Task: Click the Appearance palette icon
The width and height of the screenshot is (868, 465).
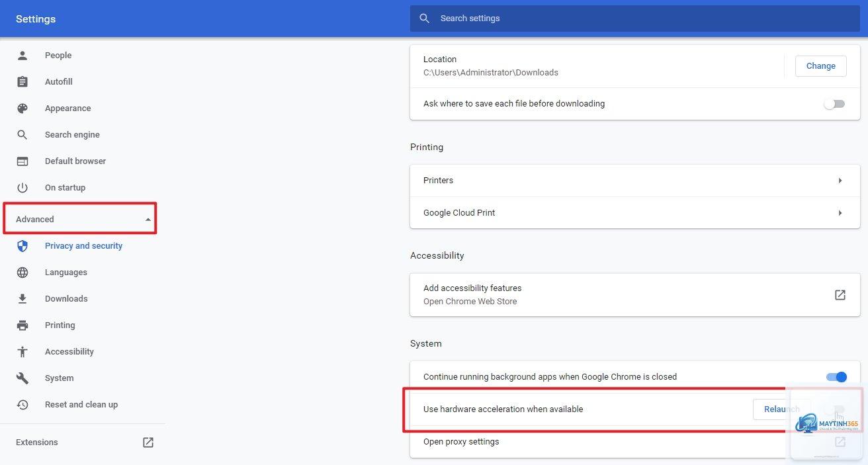Action: point(22,108)
